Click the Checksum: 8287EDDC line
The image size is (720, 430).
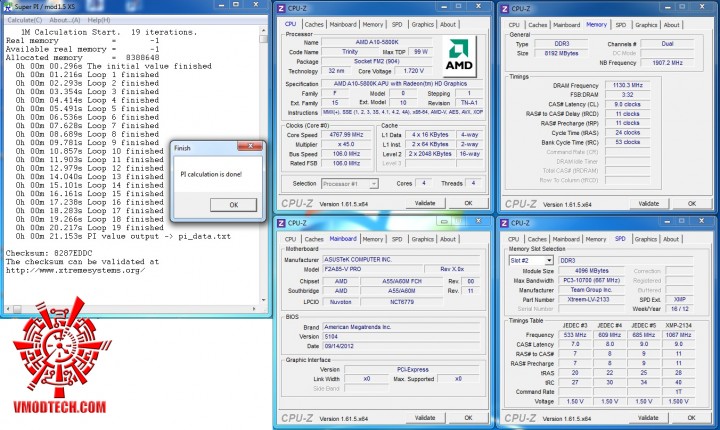pyautogui.click(x=49, y=253)
